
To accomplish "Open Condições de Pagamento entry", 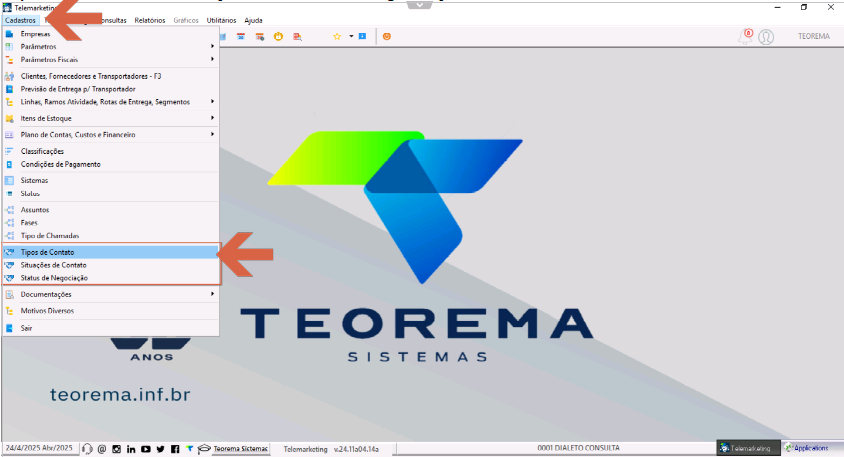I will pyautogui.click(x=111, y=164).
